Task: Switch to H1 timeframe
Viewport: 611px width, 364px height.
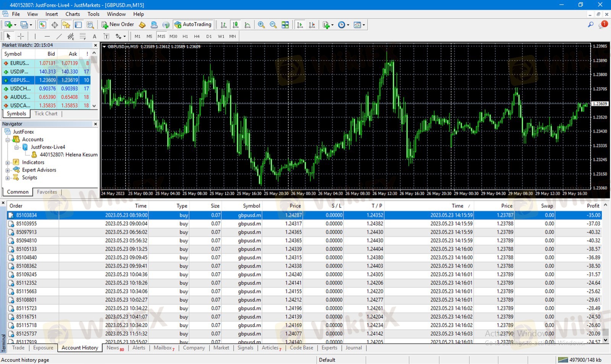Action: coord(185,37)
